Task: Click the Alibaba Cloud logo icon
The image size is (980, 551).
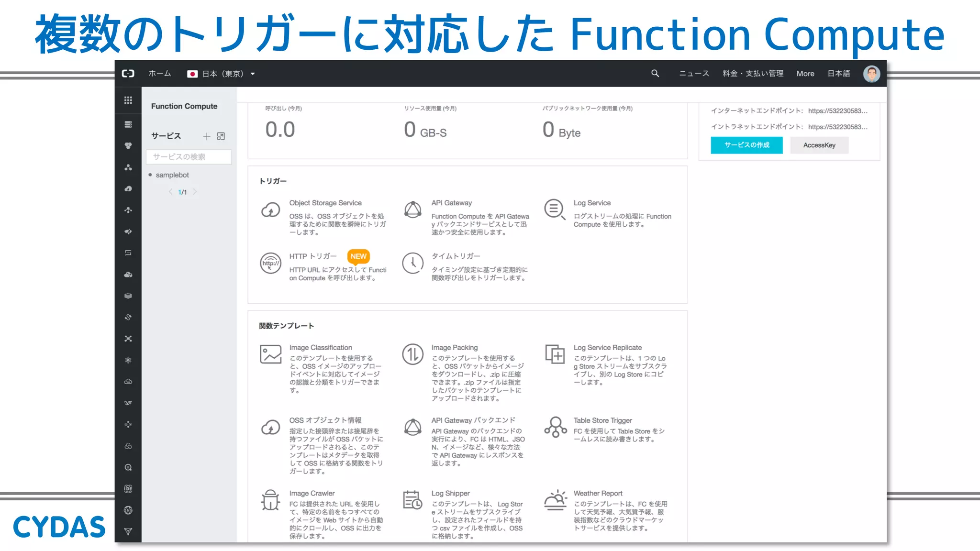Action: pos(128,74)
